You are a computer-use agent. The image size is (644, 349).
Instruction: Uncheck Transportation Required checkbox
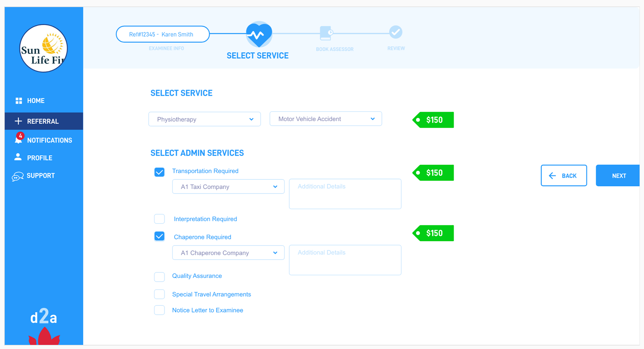159,172
